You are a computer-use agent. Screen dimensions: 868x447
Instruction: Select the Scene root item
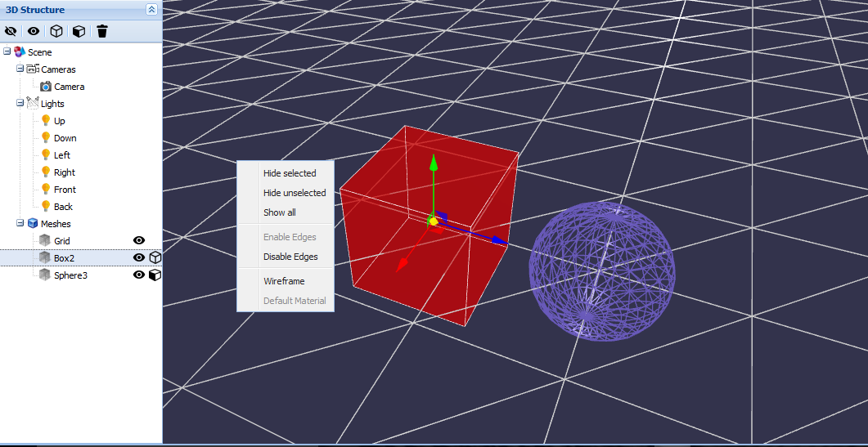[x=40, y=52]
